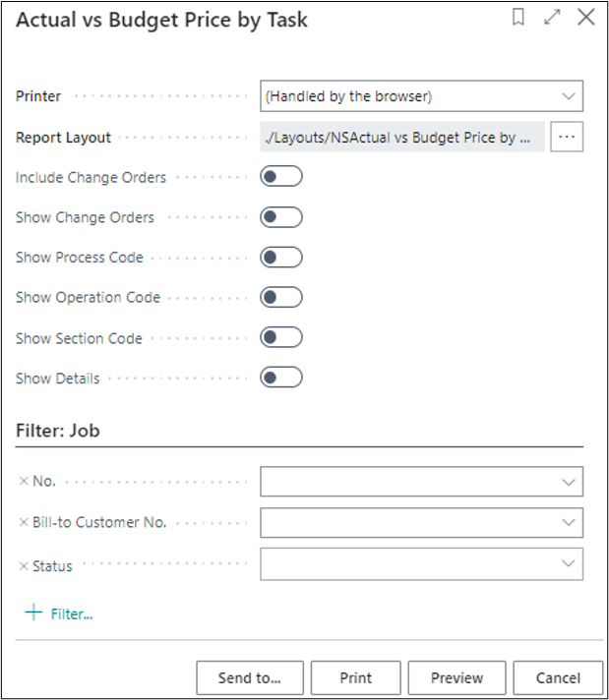
Task: Open Report Layout lookup ellipsis button
Action: click(x=566, y=138)
